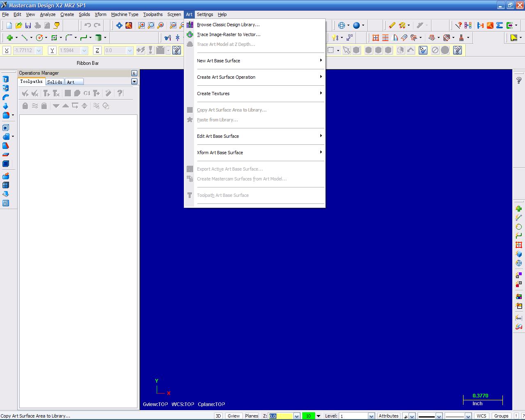Click the Zoom Window magnifier icon
Image resolution: width=525 pixels, height=420 pixels.
point(142,25)
